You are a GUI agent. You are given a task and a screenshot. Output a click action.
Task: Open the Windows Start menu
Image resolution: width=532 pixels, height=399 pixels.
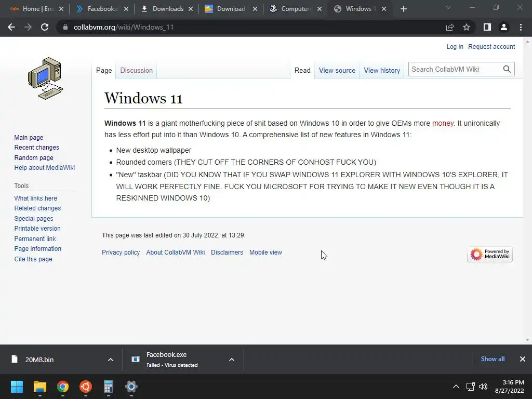click(x=17, y=387)
